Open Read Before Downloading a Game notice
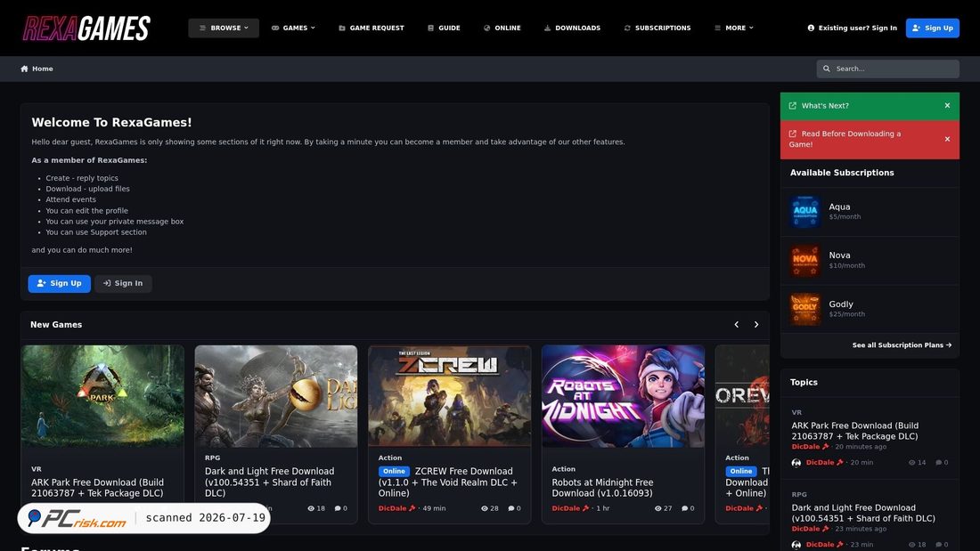Image resolution: width=980 pixels, height=551 pixels. (845, 139)
